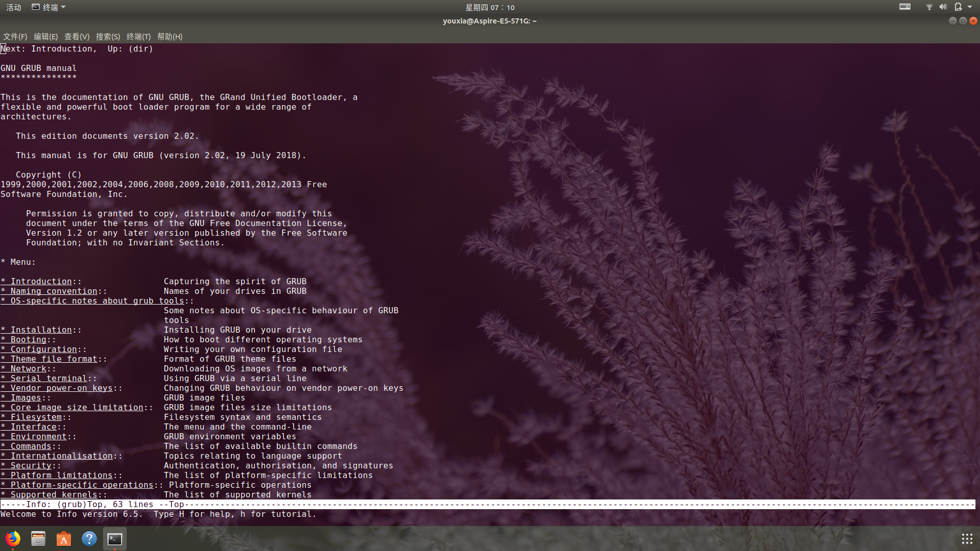This screenshot has width=980, height=551.
Task: Open the clock calendar panel
Action: 489,7
